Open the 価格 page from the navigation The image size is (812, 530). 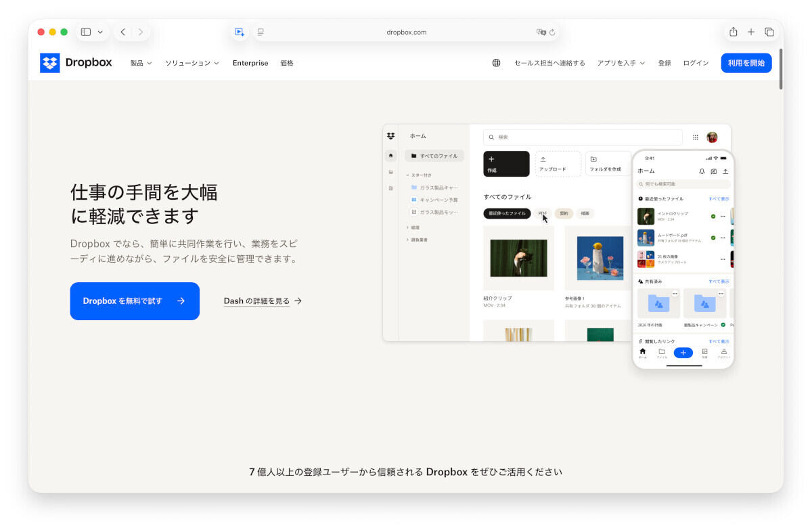pos(287,63)
